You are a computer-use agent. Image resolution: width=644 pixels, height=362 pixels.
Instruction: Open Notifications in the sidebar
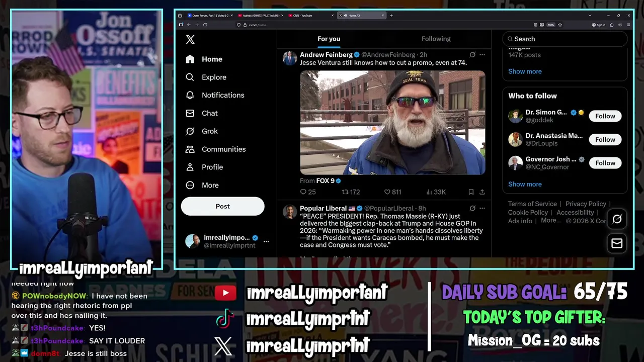click(215, 95)
